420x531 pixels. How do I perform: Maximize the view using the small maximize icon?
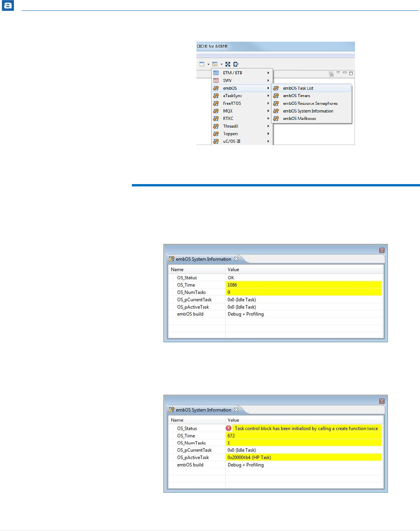(x=351, y=73)
